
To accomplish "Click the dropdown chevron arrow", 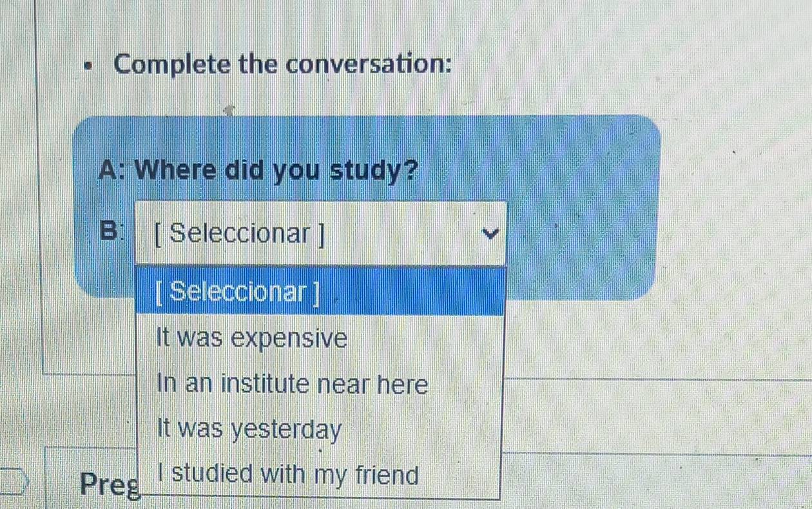I will pyautogui.click(x=492, y=234).
